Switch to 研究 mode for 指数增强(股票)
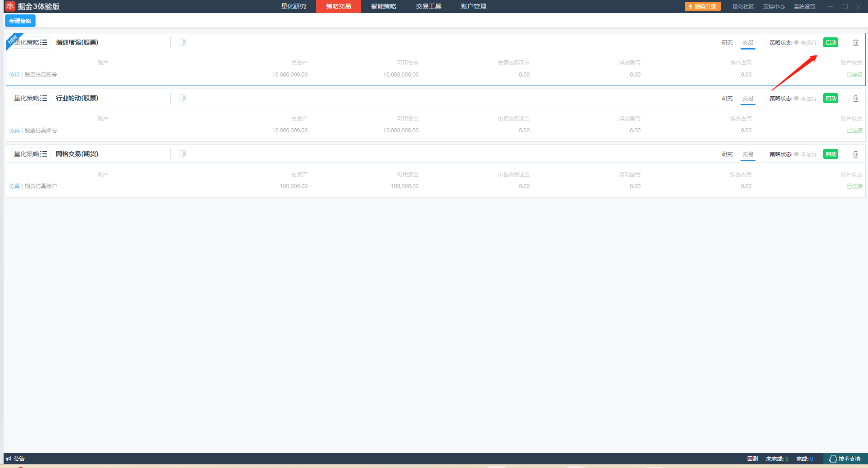Image resolution: width=868 pixels, height=468 pixels. tap(727, 43)
